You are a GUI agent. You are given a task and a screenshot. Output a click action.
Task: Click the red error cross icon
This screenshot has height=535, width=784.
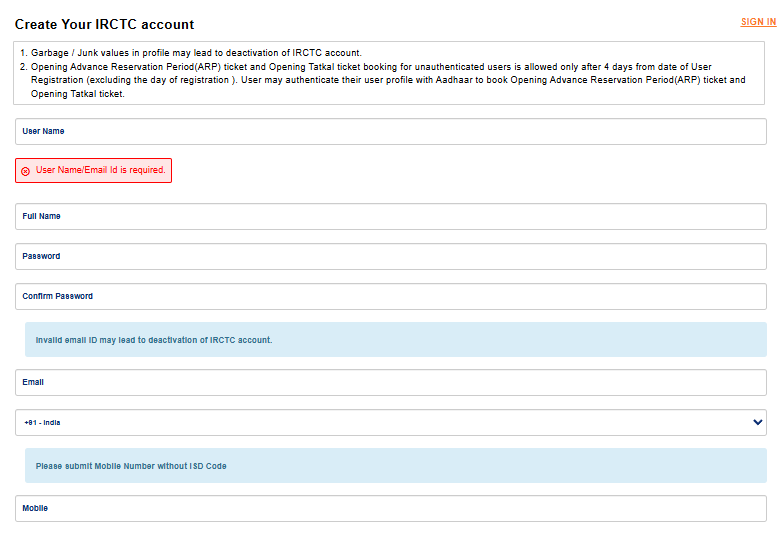(x=26, y=171)
